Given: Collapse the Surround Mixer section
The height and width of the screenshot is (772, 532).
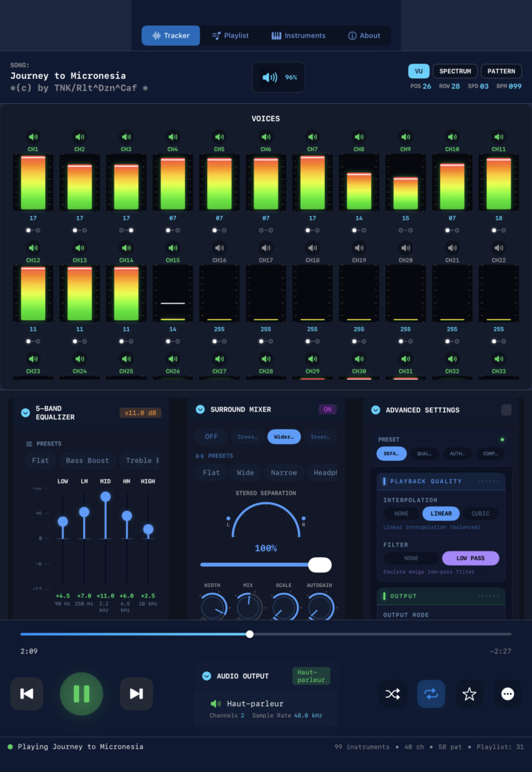Looking at the screenshot, I should coord(200,410).
